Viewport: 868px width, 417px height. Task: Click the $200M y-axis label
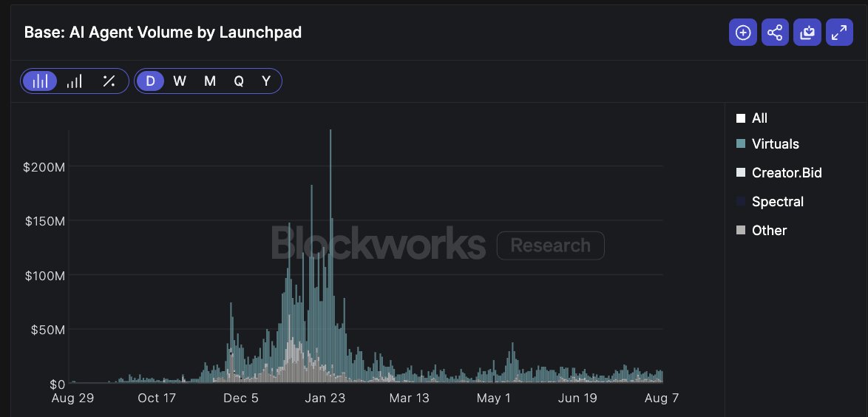click(44, 167)
